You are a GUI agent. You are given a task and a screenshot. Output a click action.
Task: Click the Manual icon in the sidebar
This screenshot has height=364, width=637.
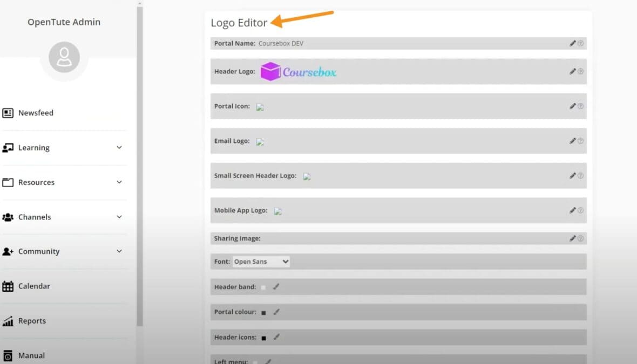pyautogui.click(x=8, y=355)
